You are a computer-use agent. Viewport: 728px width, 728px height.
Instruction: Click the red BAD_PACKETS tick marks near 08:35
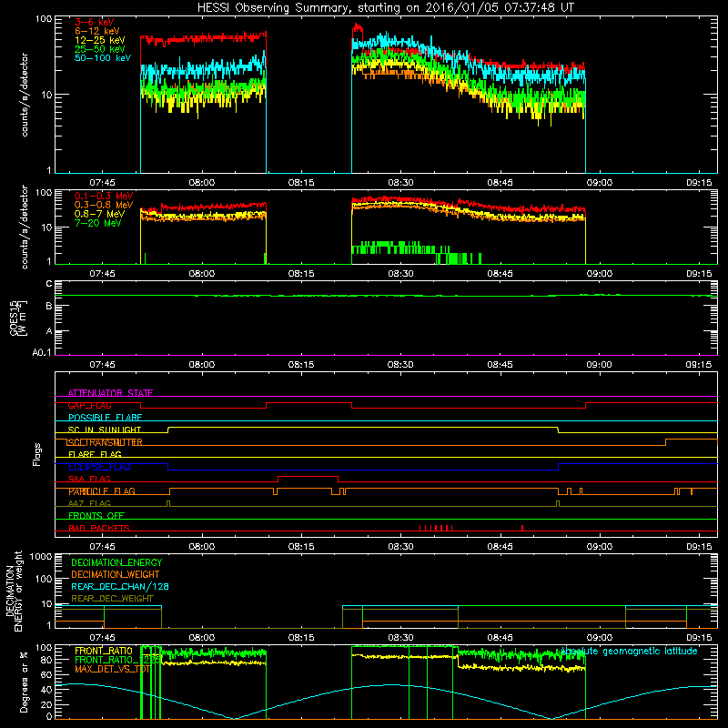click(x=436, y=528)
